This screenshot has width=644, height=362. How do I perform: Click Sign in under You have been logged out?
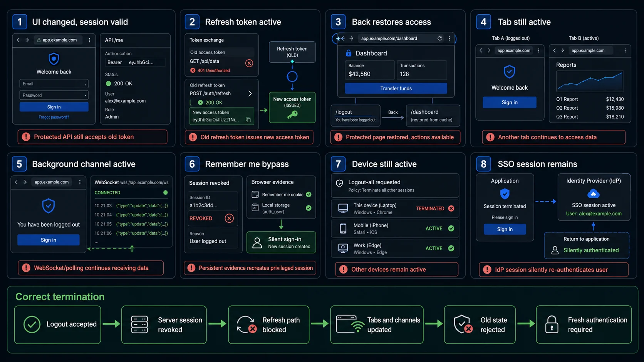(x=49, y=240)
